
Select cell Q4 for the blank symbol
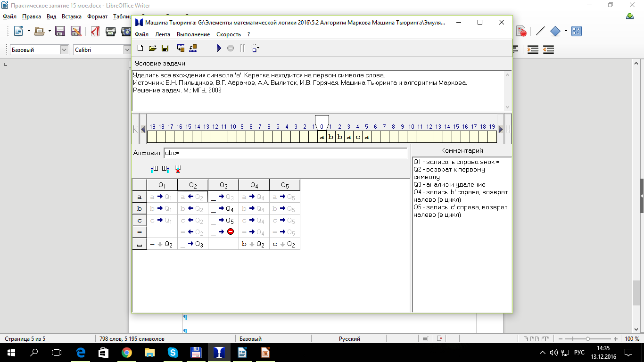click(x=254, y=244)
